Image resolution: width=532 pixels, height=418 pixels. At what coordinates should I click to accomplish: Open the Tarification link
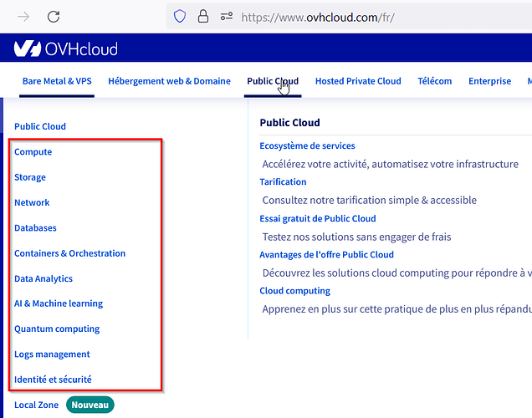tap(283, 181)
